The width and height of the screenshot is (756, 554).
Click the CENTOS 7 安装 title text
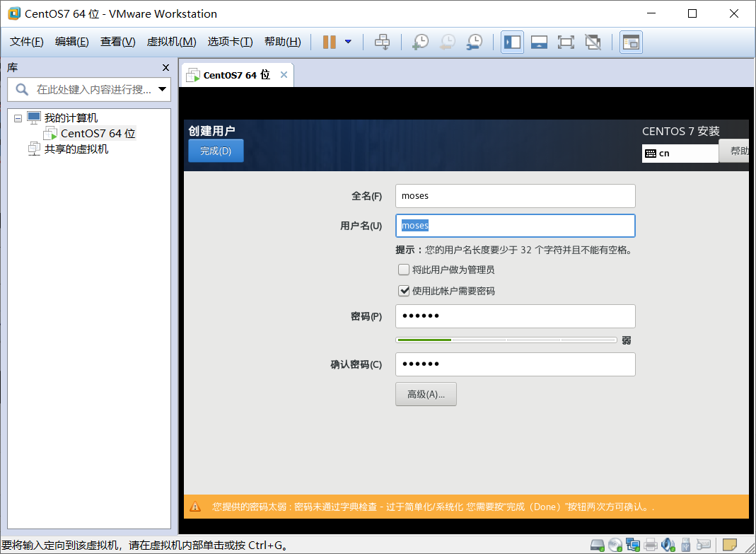pyautogui.click(x=681, y=132)
